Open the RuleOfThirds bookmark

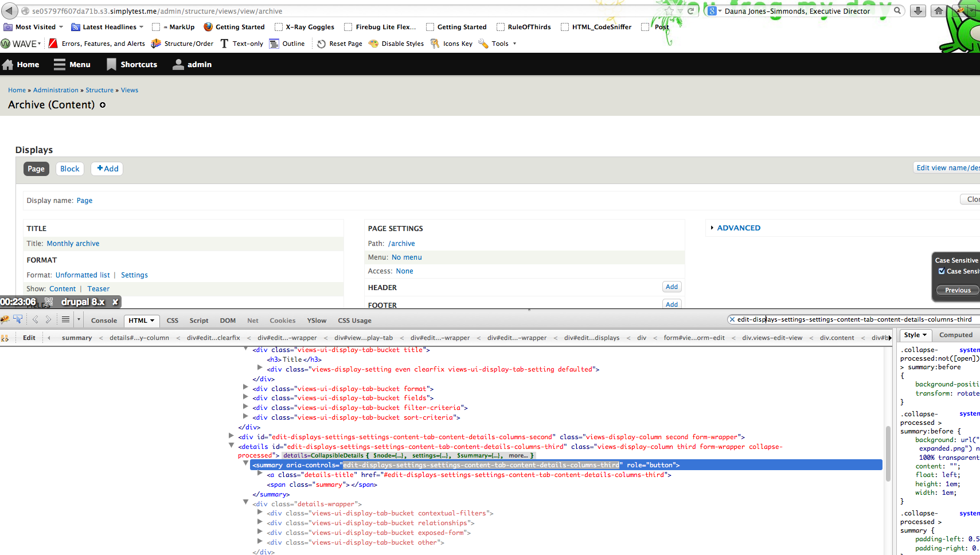524,27
